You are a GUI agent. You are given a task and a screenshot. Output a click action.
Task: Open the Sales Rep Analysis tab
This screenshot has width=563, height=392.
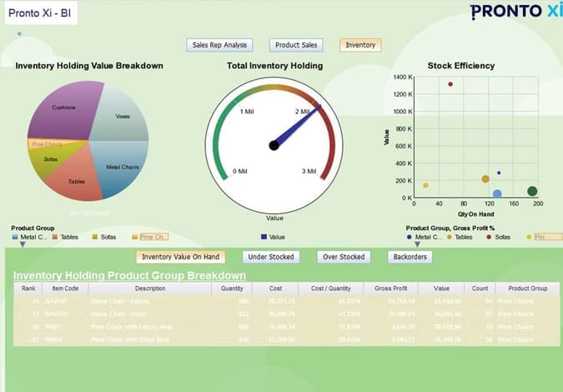click(219, 45)
